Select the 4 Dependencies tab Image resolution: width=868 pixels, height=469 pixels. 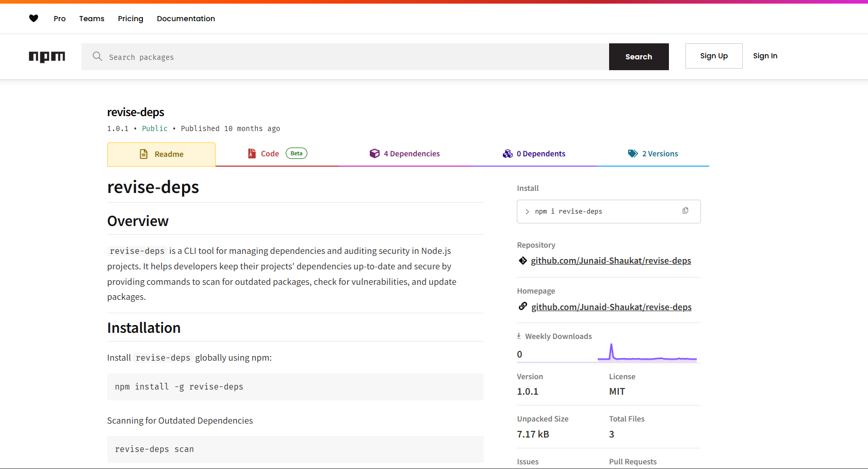(x=412, y=153)
